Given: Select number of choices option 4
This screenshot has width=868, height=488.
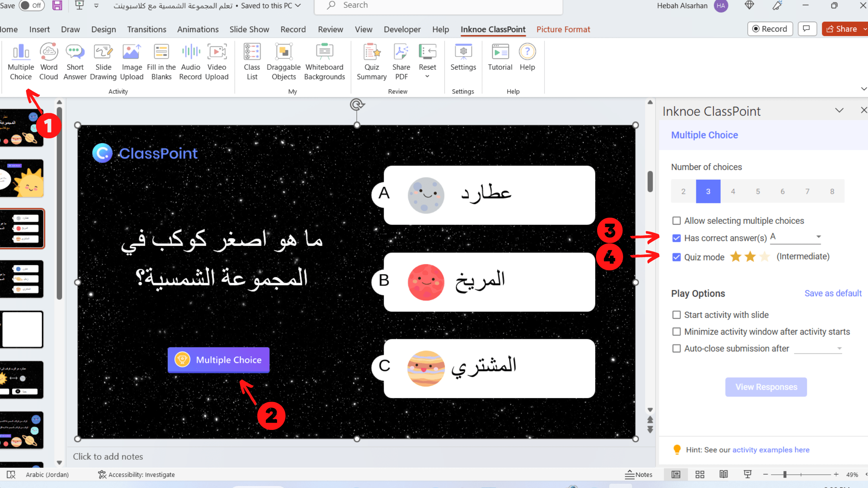Looking at the screenshot, I should pyautogui.click(x=733, y=191).
